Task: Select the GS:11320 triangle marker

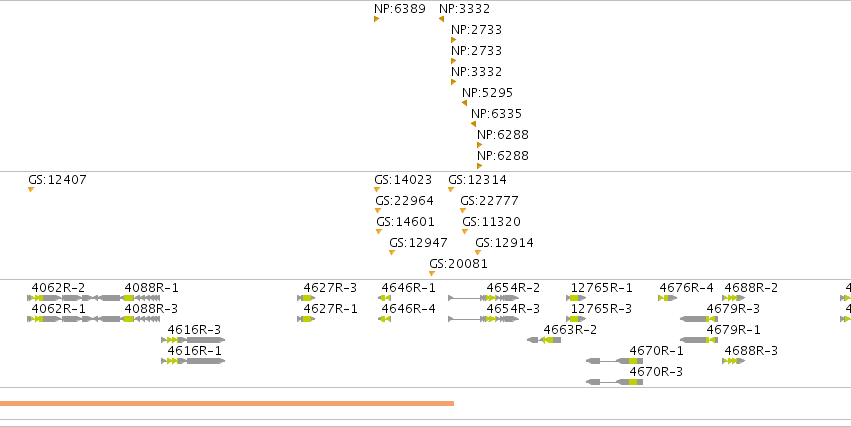Action: click(465, 232)
